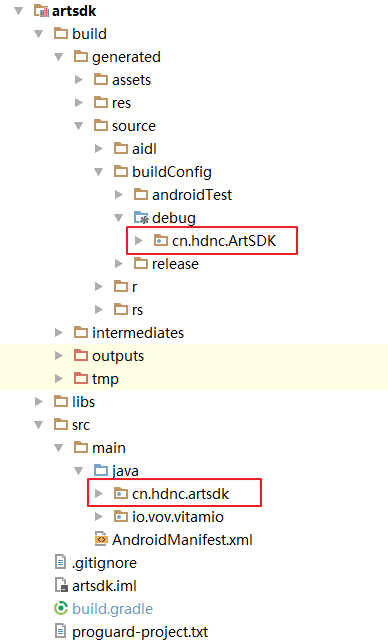Expand the libs folder arrow
Image resolution: width=388 pixels, height=642 pixels.
pyautogui.click(x=39, y=402)
